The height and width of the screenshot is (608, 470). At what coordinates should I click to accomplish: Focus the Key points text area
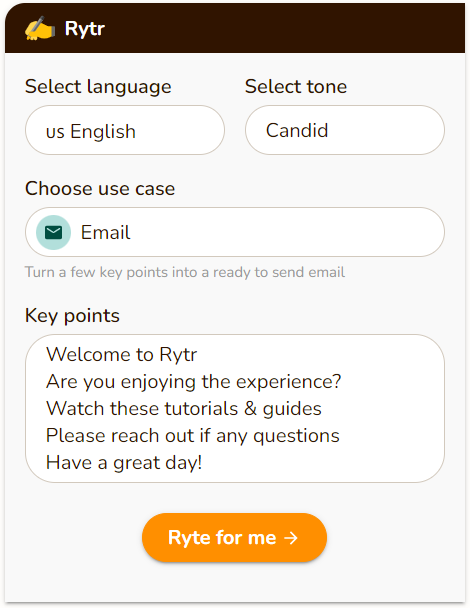coord(235,409)
